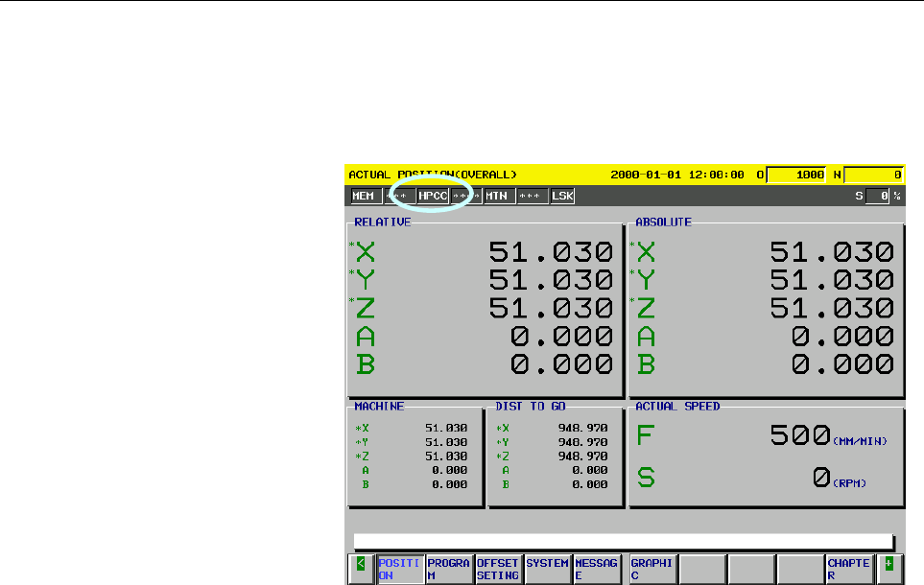Click the O program number field
This screenshot has width=924, height=585.
796,175
